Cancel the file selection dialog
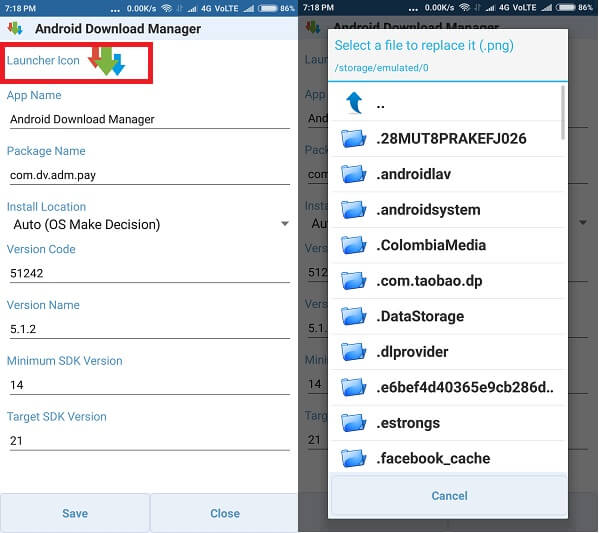Screen dimensions: 599x533 (449, 496)
